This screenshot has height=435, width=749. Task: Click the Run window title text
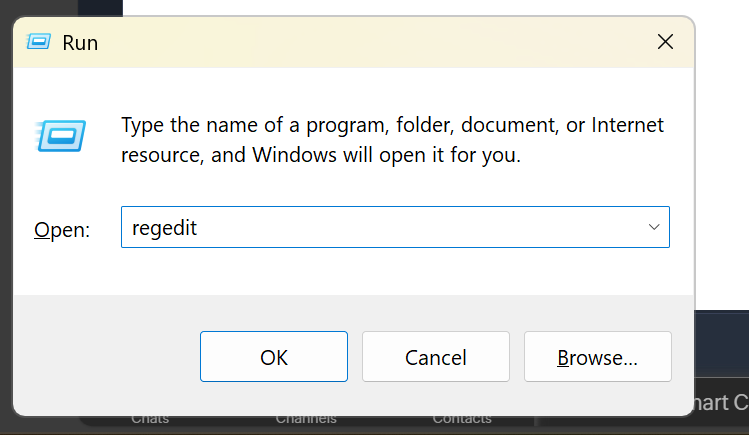pyautogui.click(x=80, y=43)
